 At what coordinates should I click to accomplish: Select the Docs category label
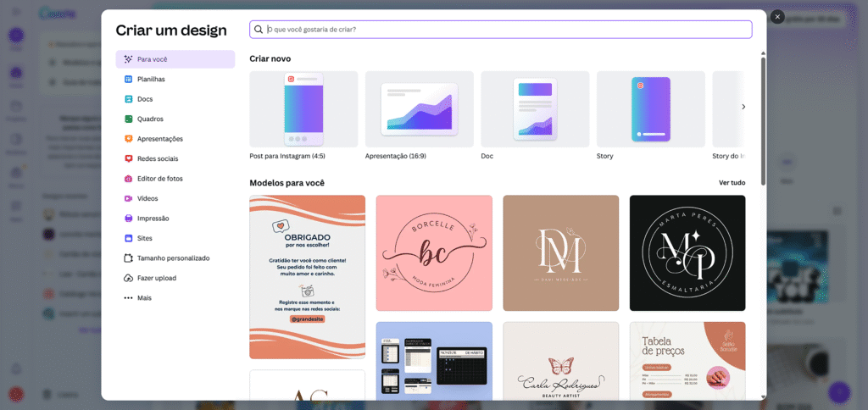tap(145, 99)
